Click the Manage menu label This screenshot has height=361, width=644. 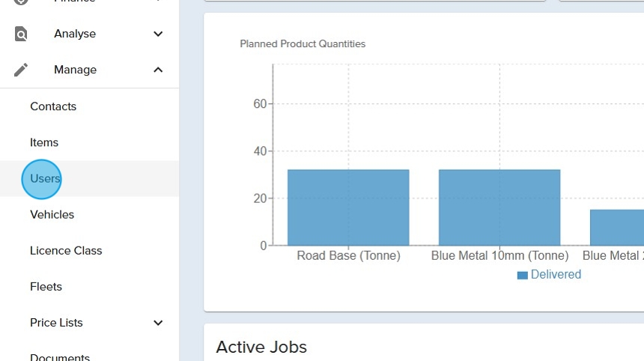click(x=75, y=70)
